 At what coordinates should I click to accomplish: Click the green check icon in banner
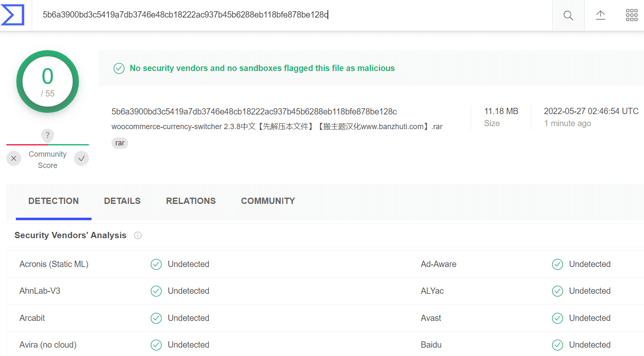(119, 68)
